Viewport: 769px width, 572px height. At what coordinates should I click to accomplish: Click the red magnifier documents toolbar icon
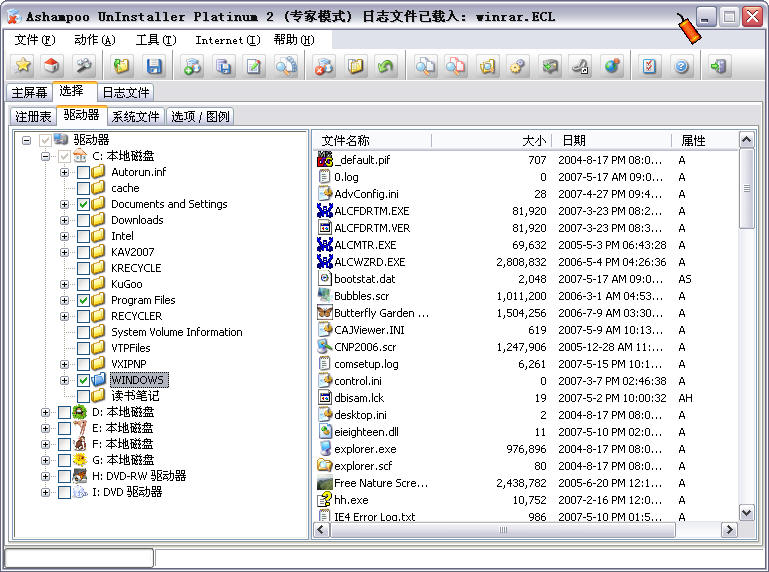click(456, 66)
